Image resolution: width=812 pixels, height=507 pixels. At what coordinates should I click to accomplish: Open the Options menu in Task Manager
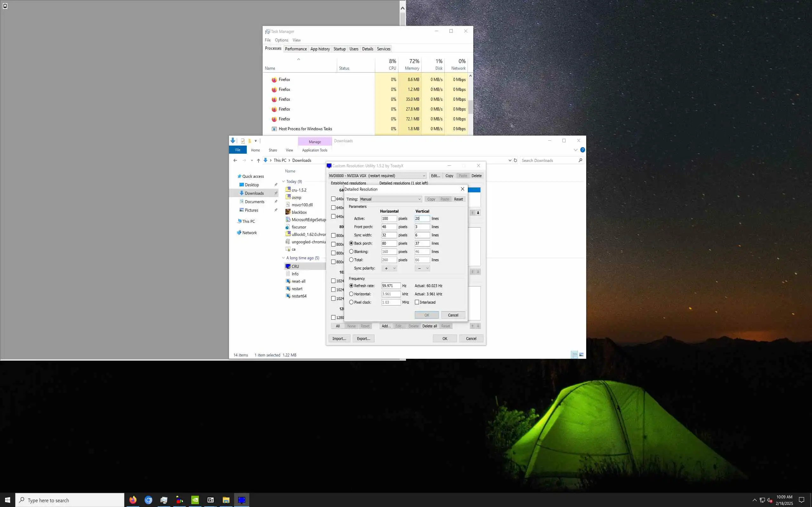282,40
